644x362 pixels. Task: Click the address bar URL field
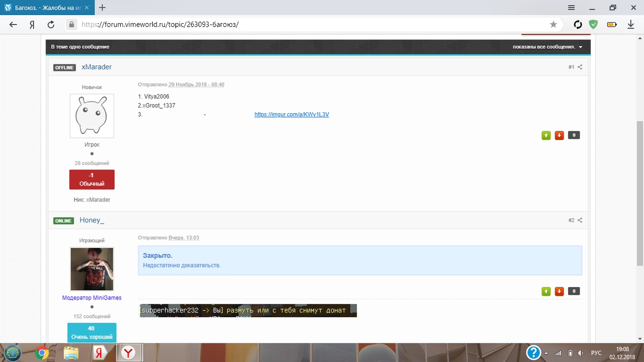tap(312, 24)
